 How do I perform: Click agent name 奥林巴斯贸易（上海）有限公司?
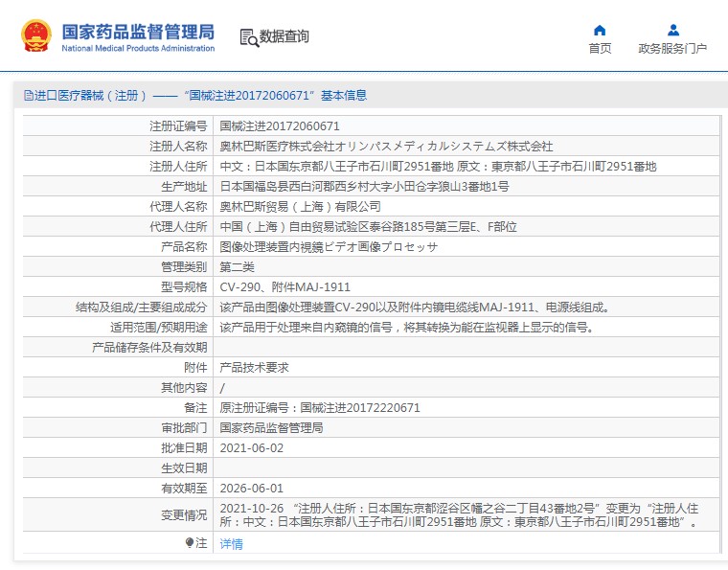[300, 206]
